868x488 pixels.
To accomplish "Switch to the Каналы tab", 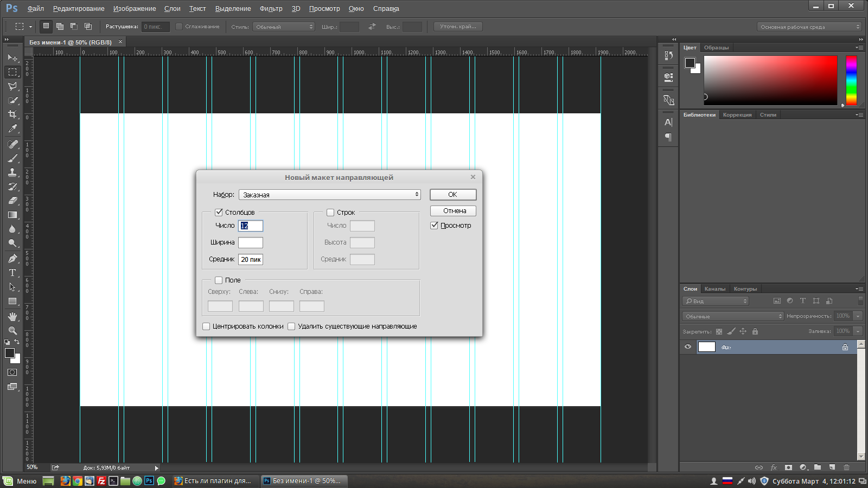I will (715, 289).
